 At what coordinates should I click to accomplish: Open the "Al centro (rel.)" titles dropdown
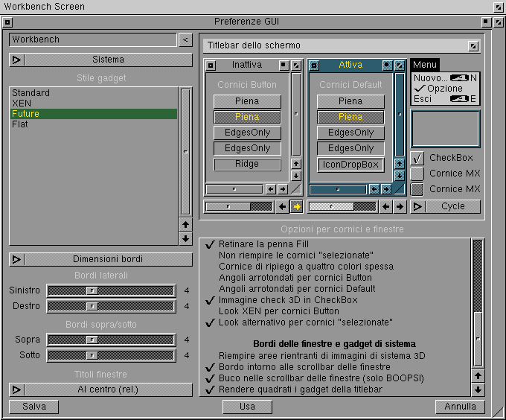tap(101, 389)
